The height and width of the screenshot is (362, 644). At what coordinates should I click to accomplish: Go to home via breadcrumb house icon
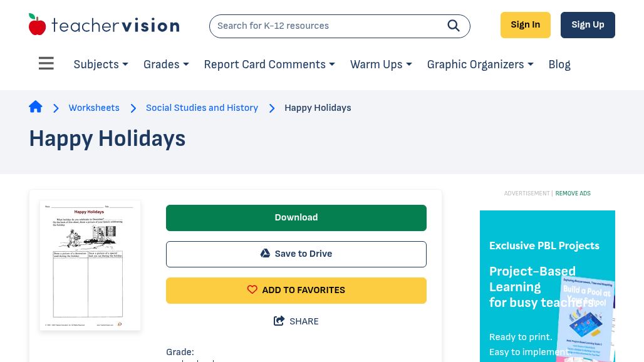pyautogui.click(x=36, y=107)
